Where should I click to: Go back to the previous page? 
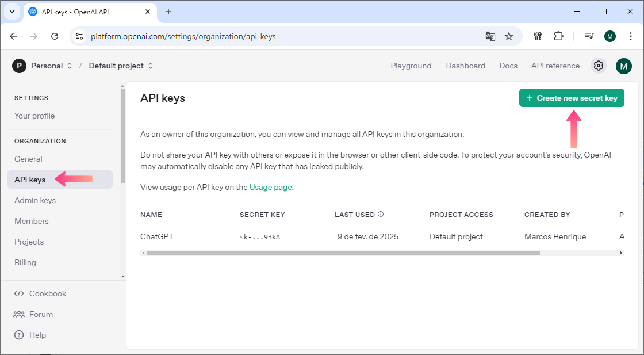pos(14,36)
